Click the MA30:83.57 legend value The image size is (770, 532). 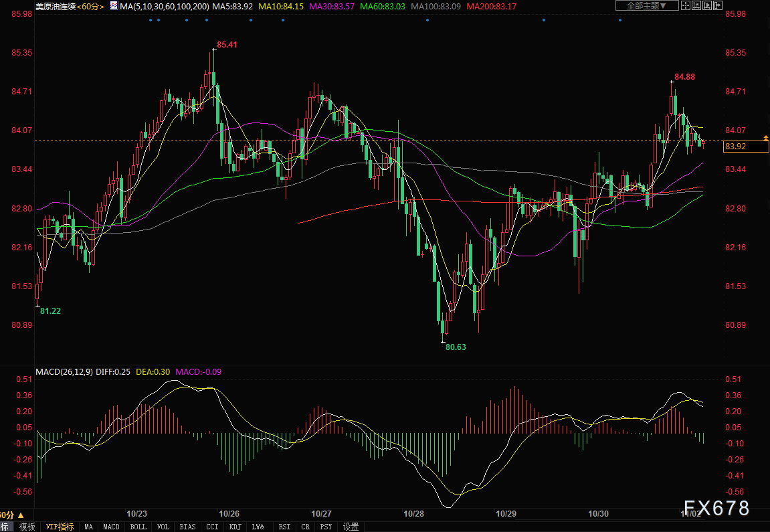coord(332,7)
